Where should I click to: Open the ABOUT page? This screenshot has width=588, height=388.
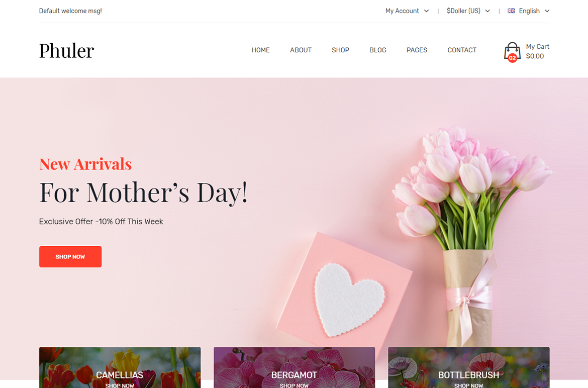(x=301, y=50)
